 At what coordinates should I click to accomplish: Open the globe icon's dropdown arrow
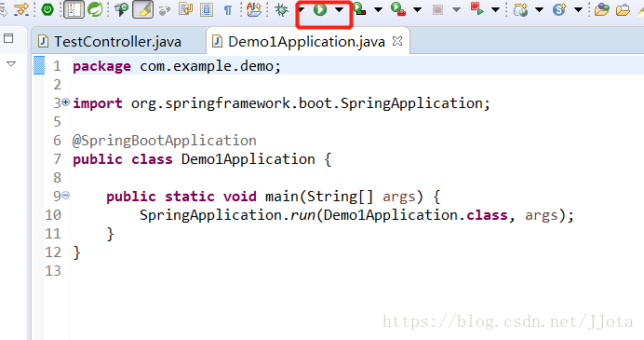(539, 9)
